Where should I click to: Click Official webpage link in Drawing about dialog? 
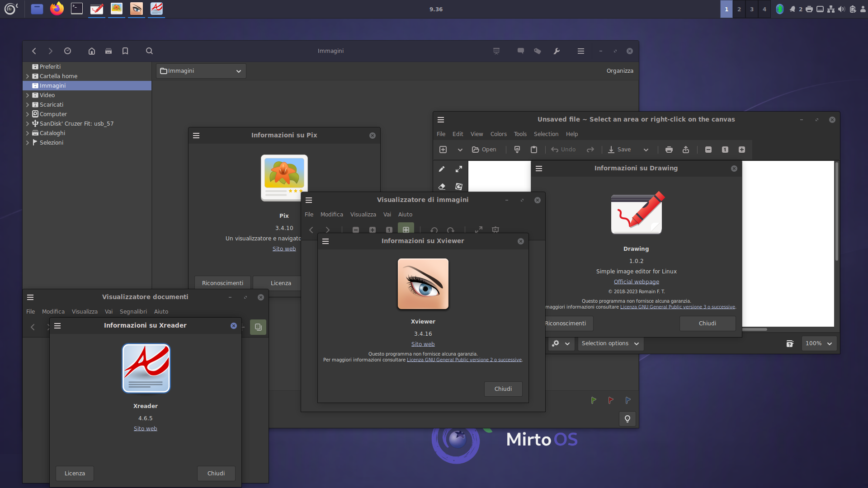pyautogui.click(x=637, y=282)
